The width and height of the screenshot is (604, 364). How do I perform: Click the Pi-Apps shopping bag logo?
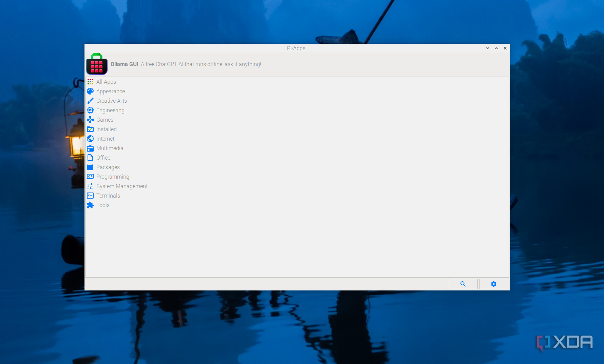[97, 64]
